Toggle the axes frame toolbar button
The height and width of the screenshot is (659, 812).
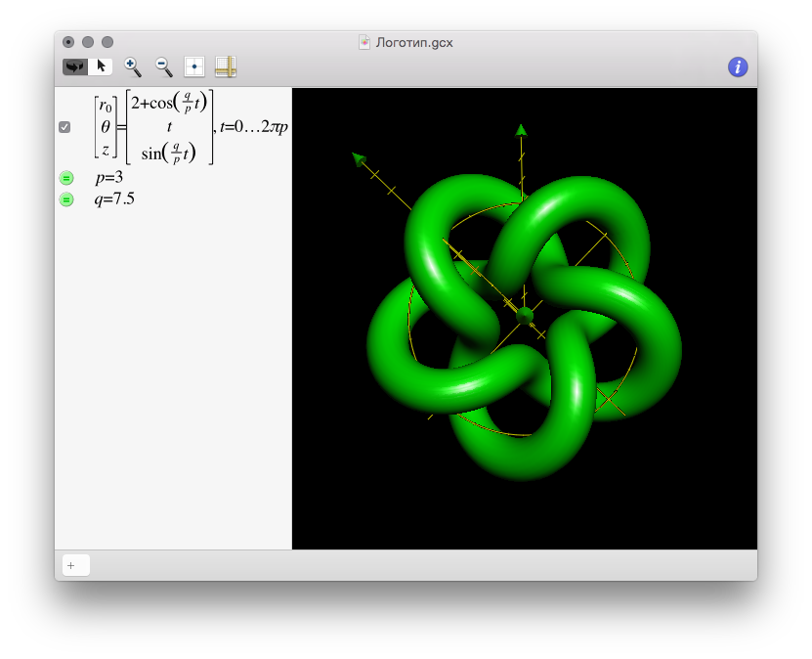click(226, 66)
